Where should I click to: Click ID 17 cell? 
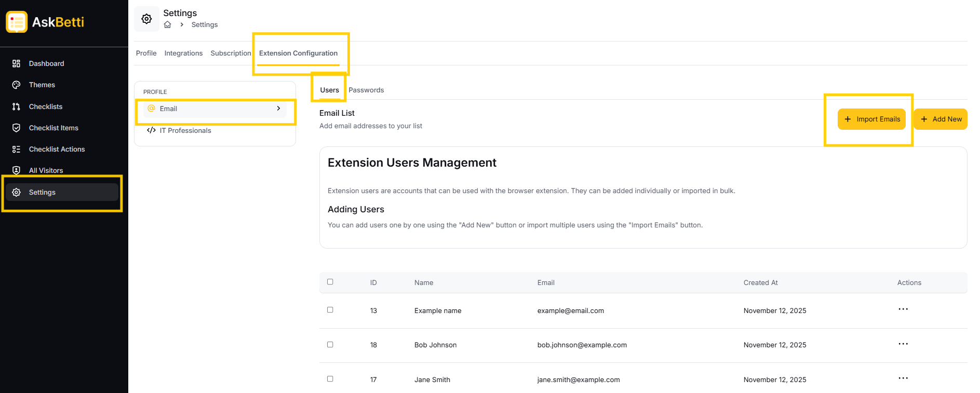(373, 380)
